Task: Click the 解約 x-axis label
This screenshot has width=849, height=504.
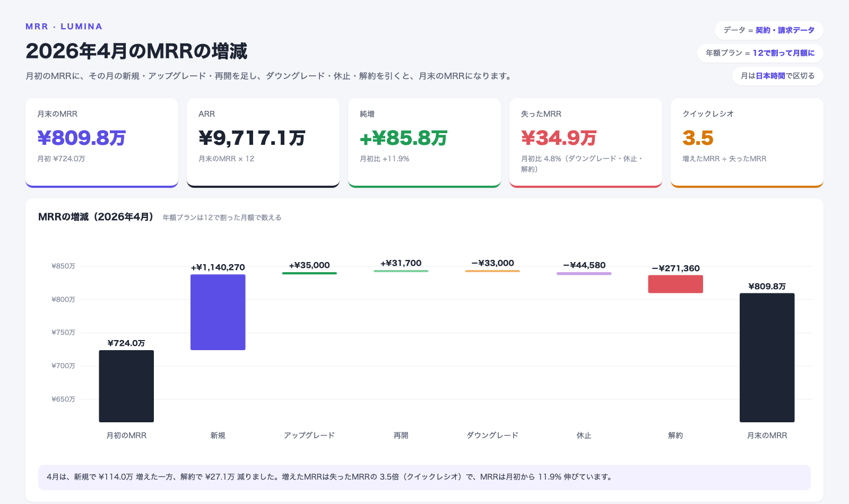Action: [x=675, y=436]
